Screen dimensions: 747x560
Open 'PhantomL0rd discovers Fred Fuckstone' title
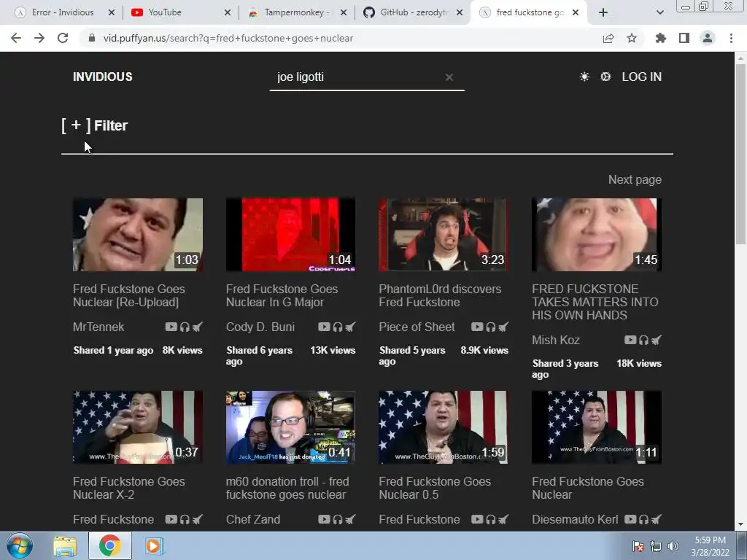click(x=440, y=295)
